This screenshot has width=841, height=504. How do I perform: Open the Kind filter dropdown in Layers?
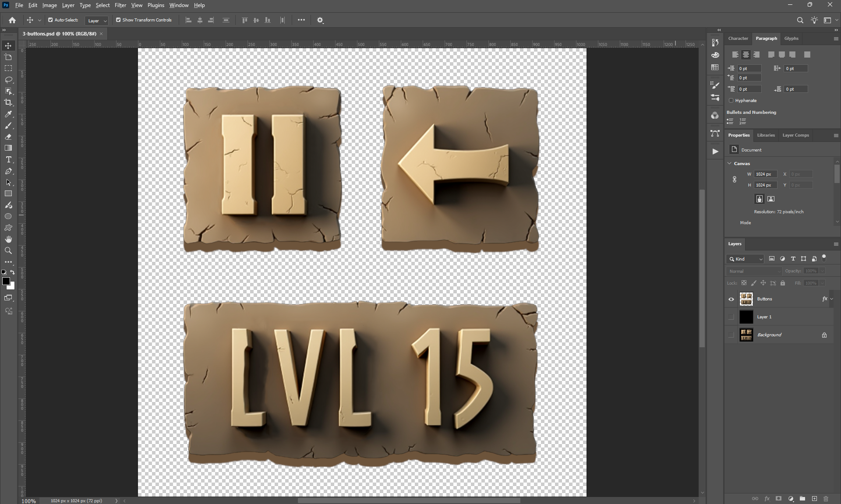click(746, 259)
